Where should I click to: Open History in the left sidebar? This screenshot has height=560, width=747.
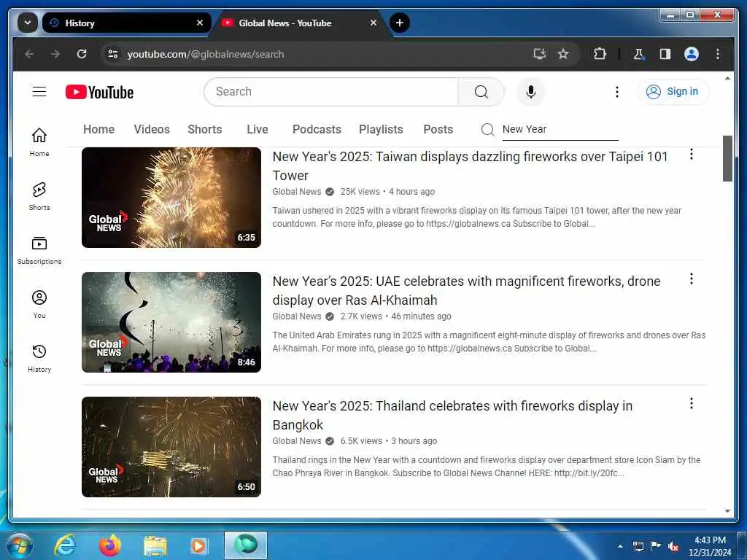coord(39,358)
